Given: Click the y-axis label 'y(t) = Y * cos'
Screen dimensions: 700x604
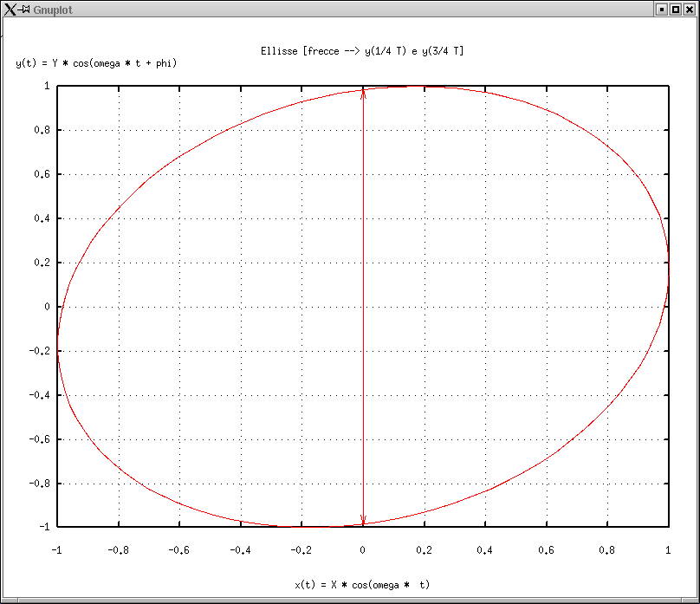Looking at the screenshot, I should 96,63.
